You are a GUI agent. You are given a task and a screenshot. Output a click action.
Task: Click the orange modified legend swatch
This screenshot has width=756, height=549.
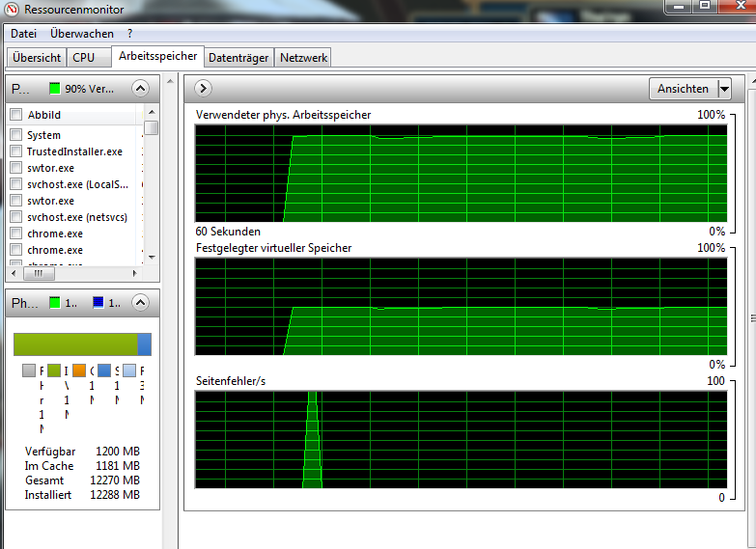point(79,371)
